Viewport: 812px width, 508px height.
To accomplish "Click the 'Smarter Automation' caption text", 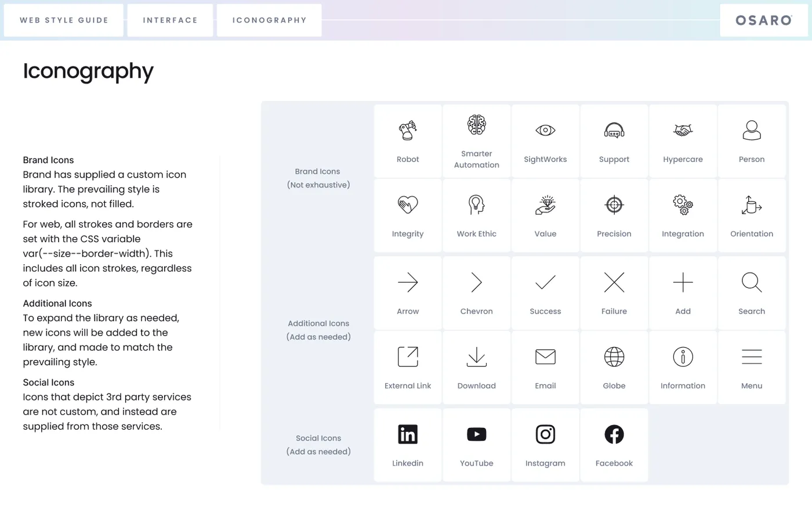I will (x=477, y=160).
